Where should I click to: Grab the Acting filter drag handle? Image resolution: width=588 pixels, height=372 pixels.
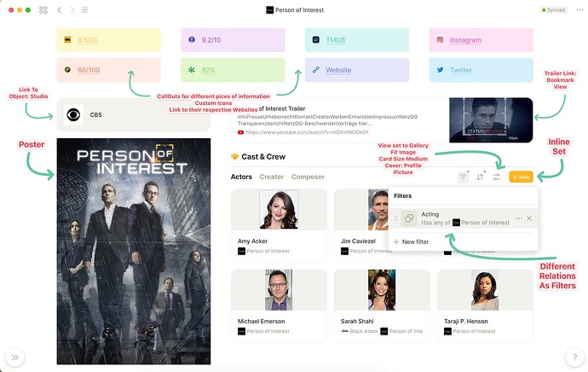tap(395, 218)
